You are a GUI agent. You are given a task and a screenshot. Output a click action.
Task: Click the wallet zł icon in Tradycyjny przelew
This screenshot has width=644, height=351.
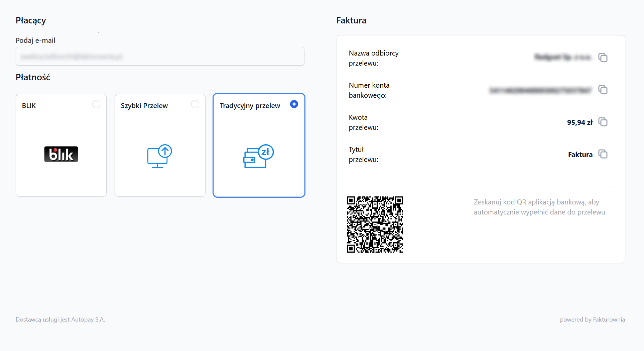(x=258, y=156)
